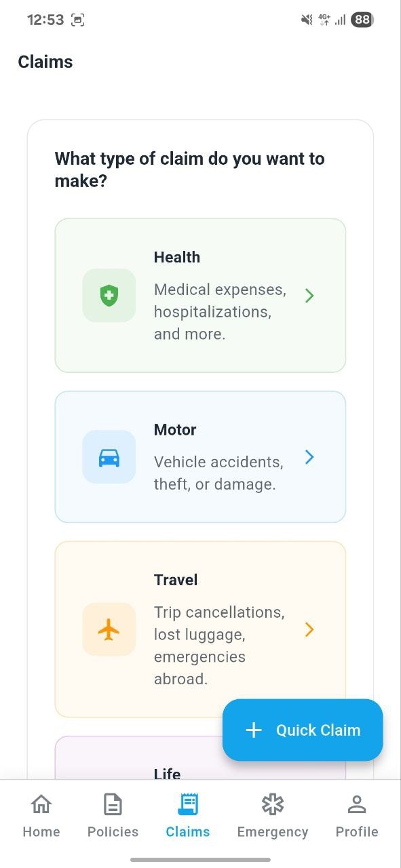401x868 pixels.
Task: Switch to the Emergency tab label
Action: 273,832
